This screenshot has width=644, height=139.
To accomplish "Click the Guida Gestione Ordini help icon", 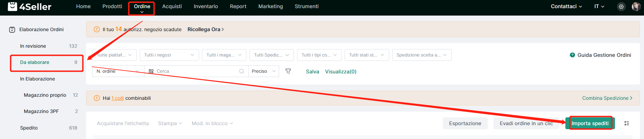I will (572, 55).
